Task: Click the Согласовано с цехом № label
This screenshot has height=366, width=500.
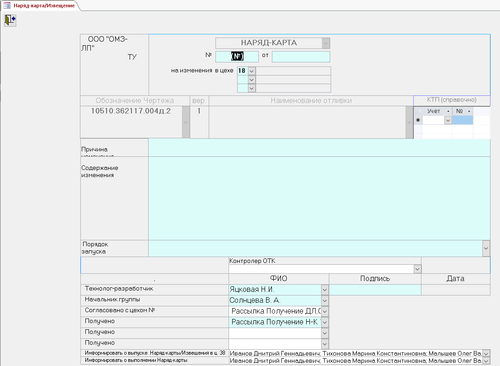Action: click(120, 310)
